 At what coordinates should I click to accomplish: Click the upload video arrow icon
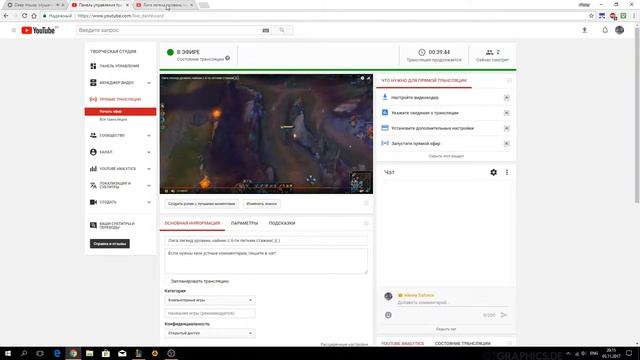click(x=584, y=30)
